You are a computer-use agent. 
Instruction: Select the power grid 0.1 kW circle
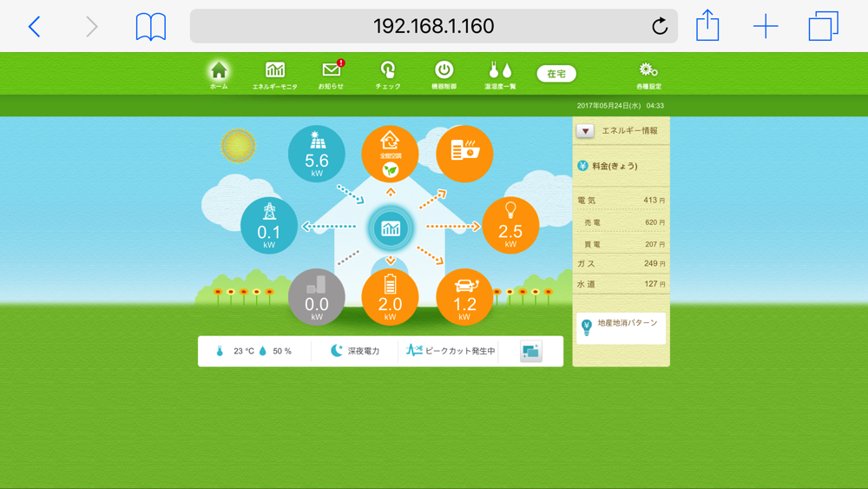(269, 226)
